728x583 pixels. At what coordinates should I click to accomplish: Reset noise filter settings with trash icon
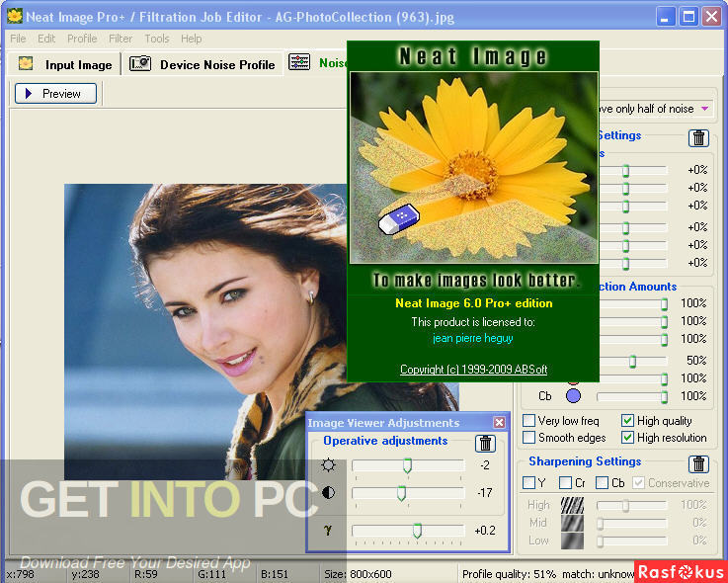[698, 138]
